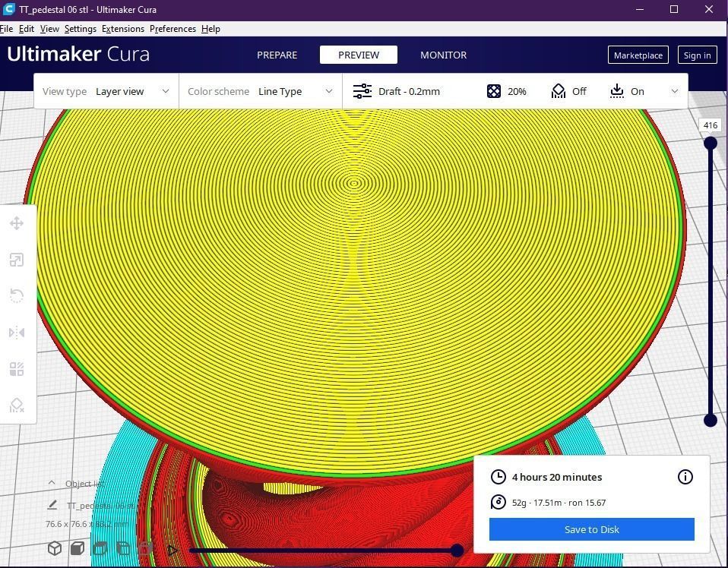Open the Extensions menu
Viewport: 728px width, 568px height.
pos(123,29)
